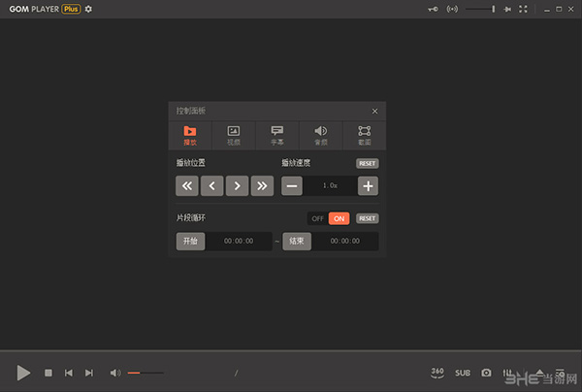Step backward with single-left arrow
Image resolution: width=582 pixels, height=392 pixels.
[x=211, y=185]
